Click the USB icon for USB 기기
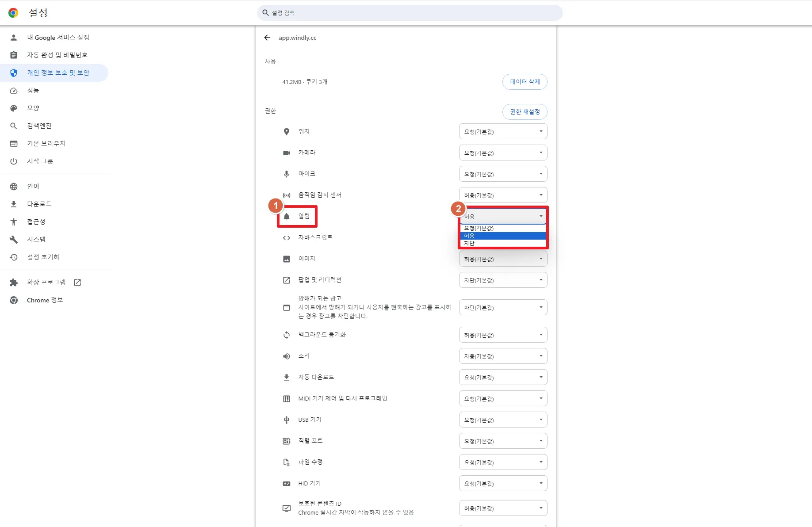The height and width of the screenshot is (527, 812). pyautogui.click(x=287, y=420)
